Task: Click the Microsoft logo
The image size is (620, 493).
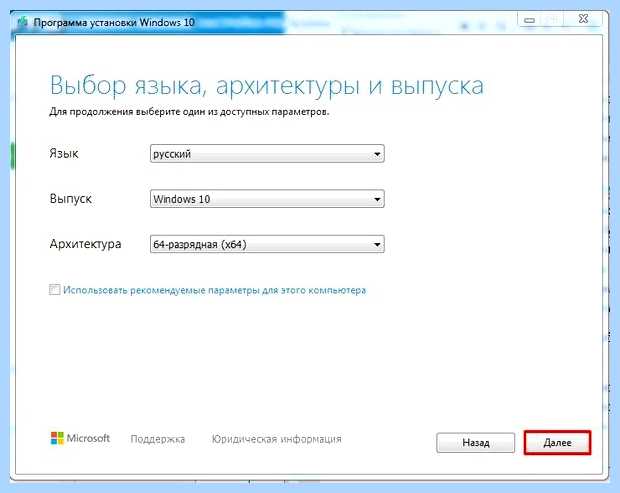Action: [80, 438]
